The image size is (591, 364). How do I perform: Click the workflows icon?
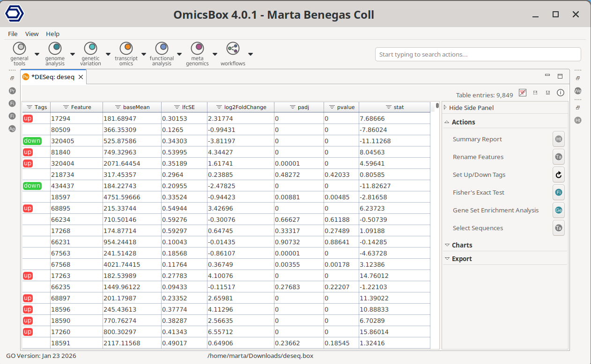click(233, 48)
